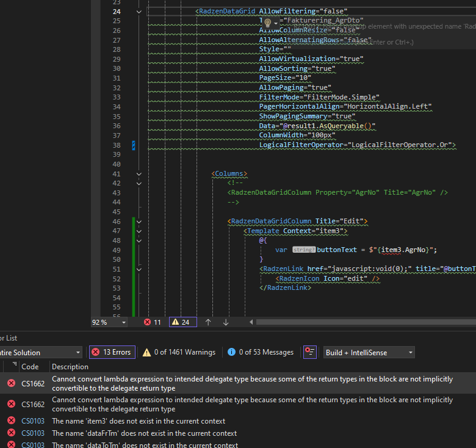This screenshot has width=476, height=448.
Task: Click the error icon on first CS1662 row
Action: [x=11, y=383]
